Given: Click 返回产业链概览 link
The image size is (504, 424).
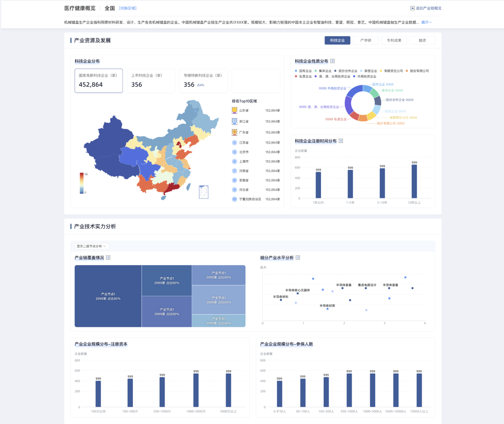Looking at the screenshot, I should (426, 8).
